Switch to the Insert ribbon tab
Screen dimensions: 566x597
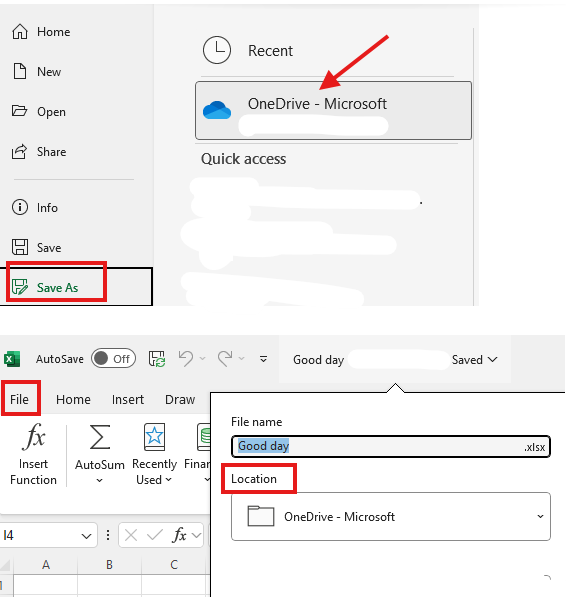(128, 399)
